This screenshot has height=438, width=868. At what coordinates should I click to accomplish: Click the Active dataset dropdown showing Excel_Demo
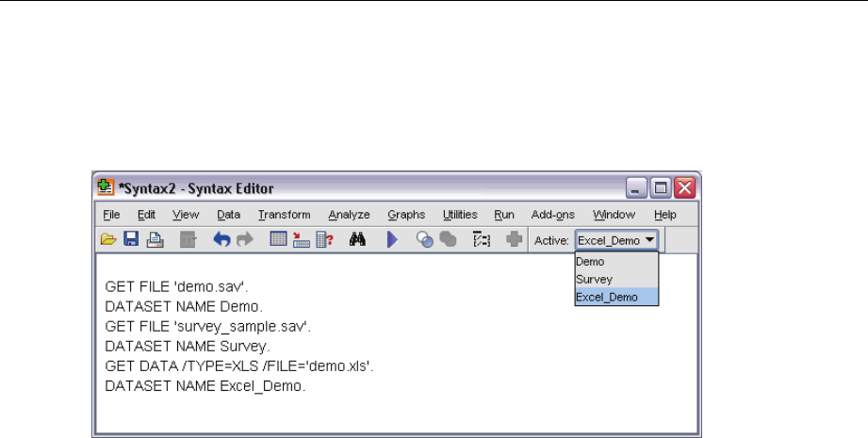click(x=616, y=240)
